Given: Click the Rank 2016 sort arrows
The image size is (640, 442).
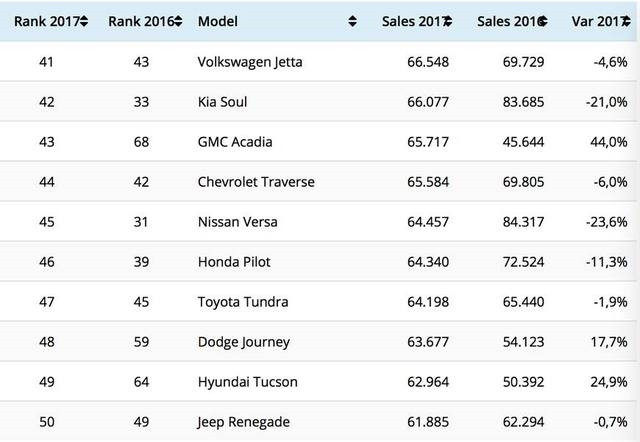Looking at the screenshot, I should pos(177,21).
